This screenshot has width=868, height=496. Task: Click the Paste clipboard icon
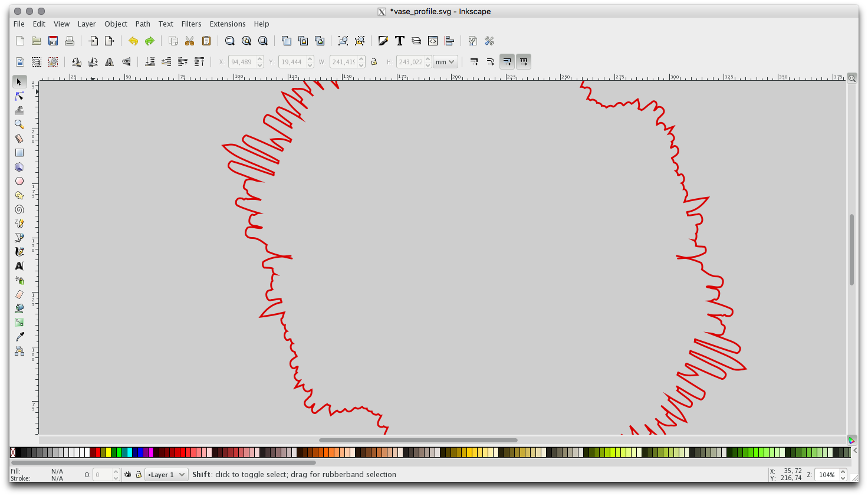pos(206,41)
